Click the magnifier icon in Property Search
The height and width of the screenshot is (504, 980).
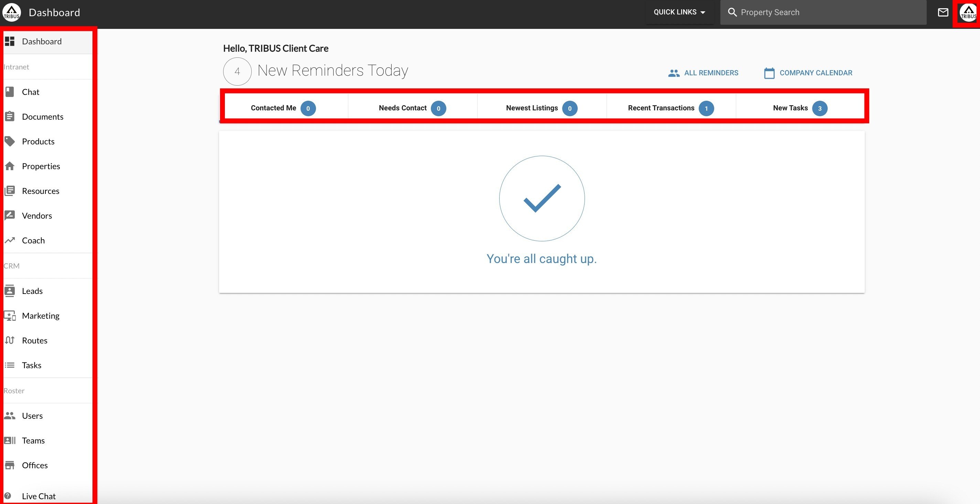(x=732, y=12)
